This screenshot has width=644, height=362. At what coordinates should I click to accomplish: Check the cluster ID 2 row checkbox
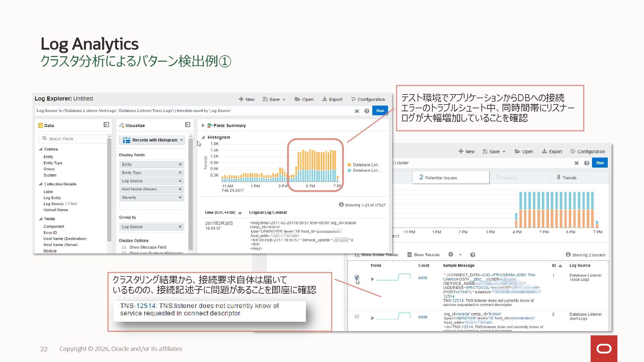pyautogui.click(x=357, y=316)
